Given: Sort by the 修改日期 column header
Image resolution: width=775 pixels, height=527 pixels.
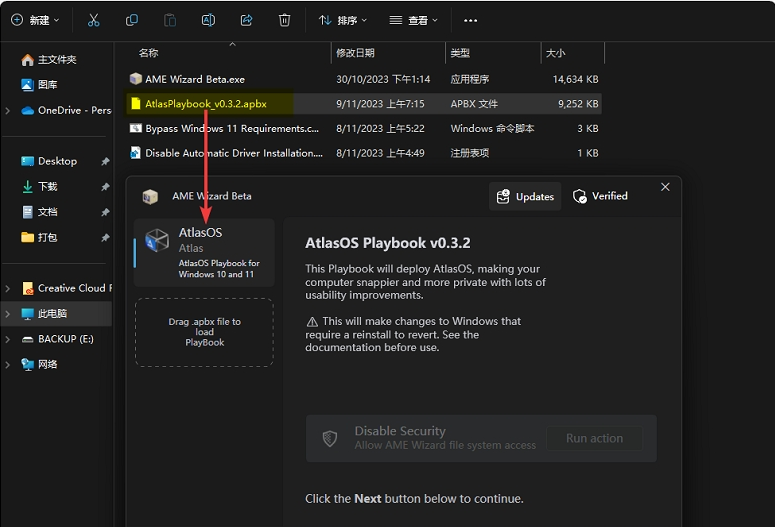Looking at the screenshot, I should pyautogui.click(x=355, y=53).
